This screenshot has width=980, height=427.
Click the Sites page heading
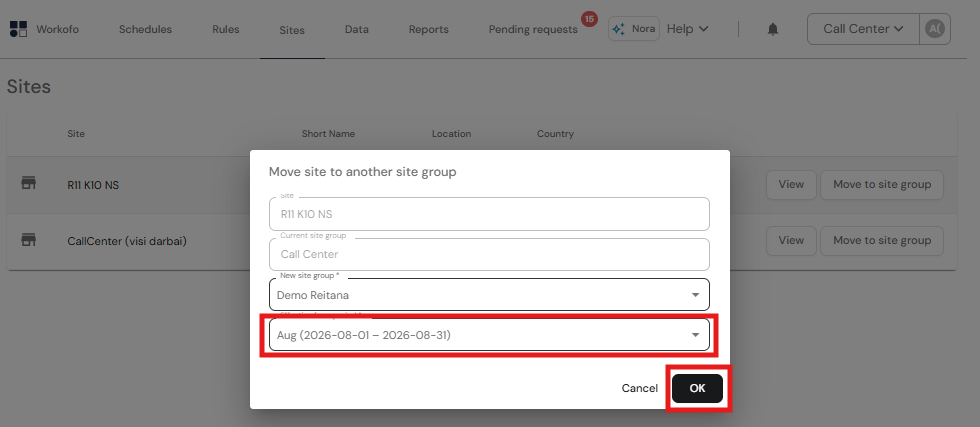[29, 86]
